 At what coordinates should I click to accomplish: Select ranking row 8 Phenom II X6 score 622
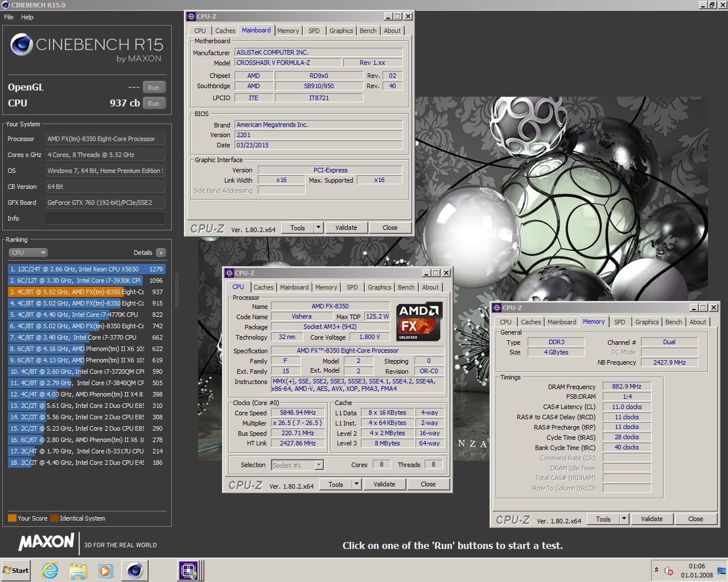coord(87,349)
